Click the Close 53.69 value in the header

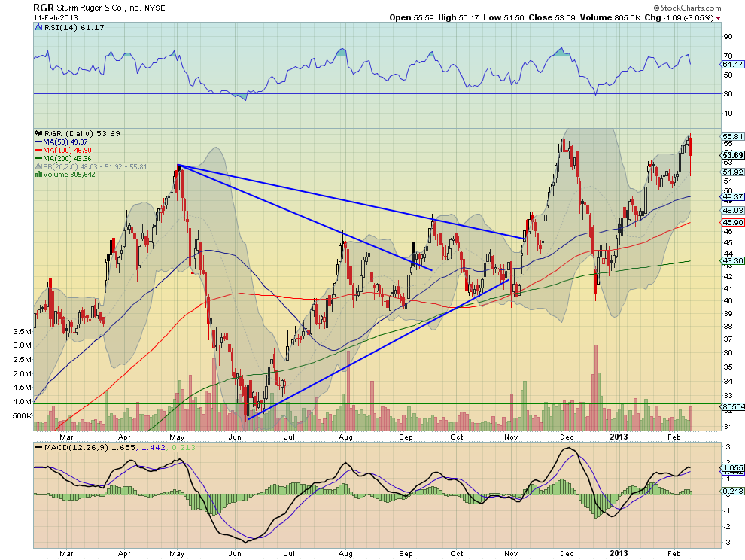tap(552, 17)
